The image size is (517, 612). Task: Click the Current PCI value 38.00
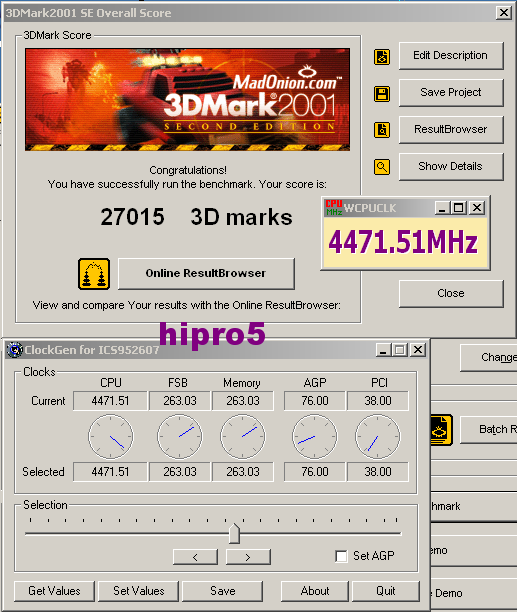378,401
